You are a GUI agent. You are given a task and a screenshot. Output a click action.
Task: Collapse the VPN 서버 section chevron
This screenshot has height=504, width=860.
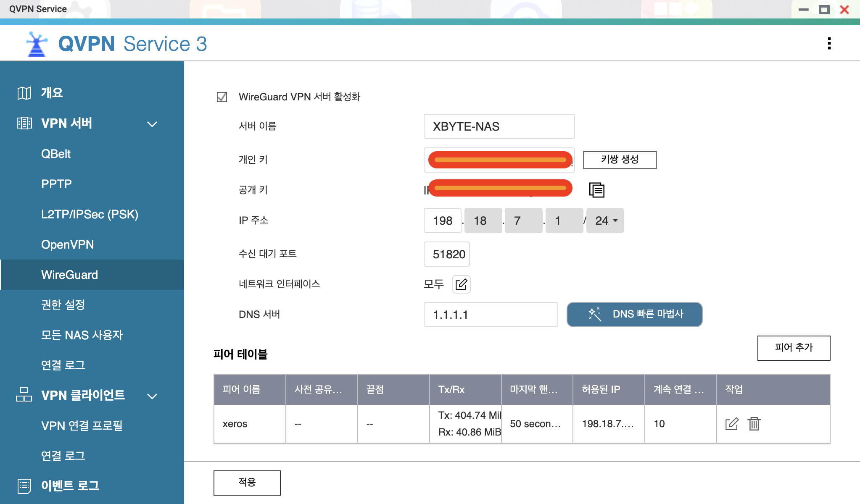tap(152, 124)
